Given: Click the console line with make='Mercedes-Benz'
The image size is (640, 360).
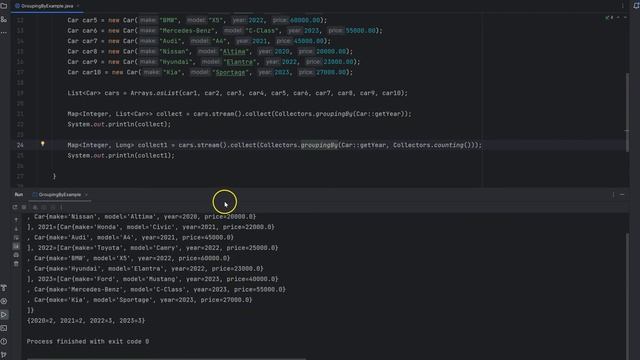Looking at the screenshot, I should tap(156, 289).
